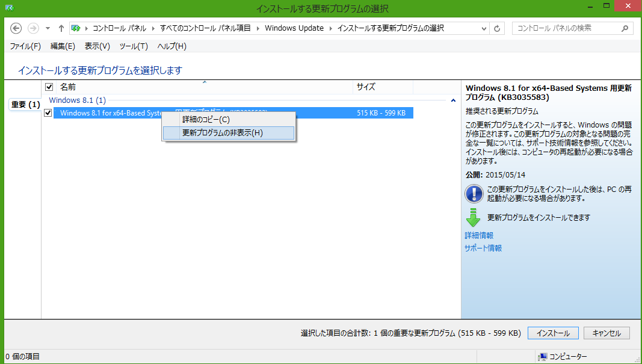The height and width of the screenshot is (364, 642).
Task: Toggle the select-all checkbox in header
Action: tap(49, 87)
